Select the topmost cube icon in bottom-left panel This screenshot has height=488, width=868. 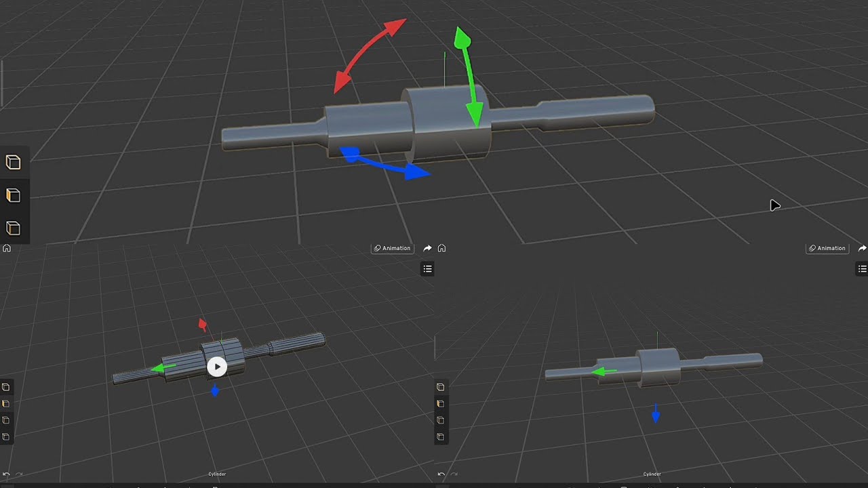point(6,387)
